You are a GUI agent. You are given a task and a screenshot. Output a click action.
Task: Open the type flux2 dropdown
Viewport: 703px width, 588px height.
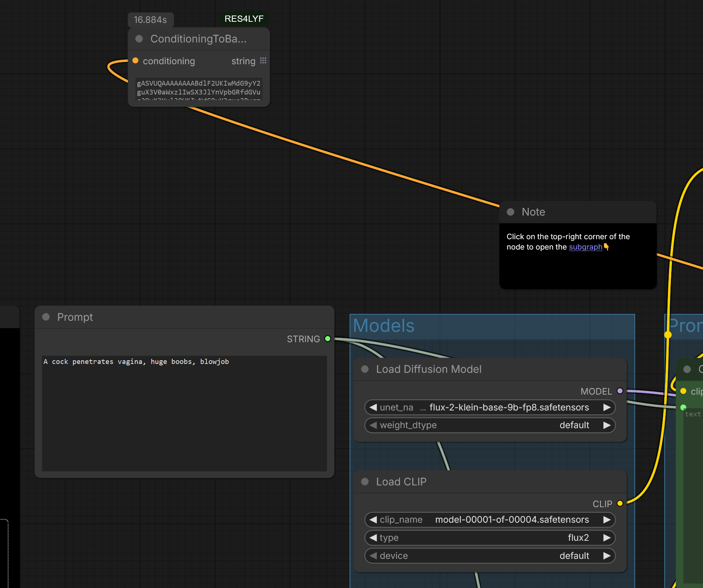(x=490, y=537)
